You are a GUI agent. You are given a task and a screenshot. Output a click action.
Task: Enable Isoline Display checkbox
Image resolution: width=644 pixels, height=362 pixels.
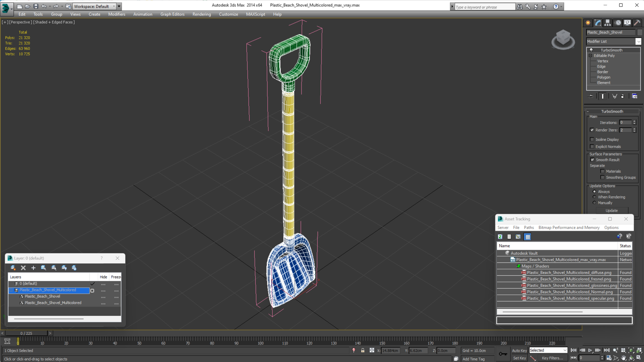coord(592,139)
